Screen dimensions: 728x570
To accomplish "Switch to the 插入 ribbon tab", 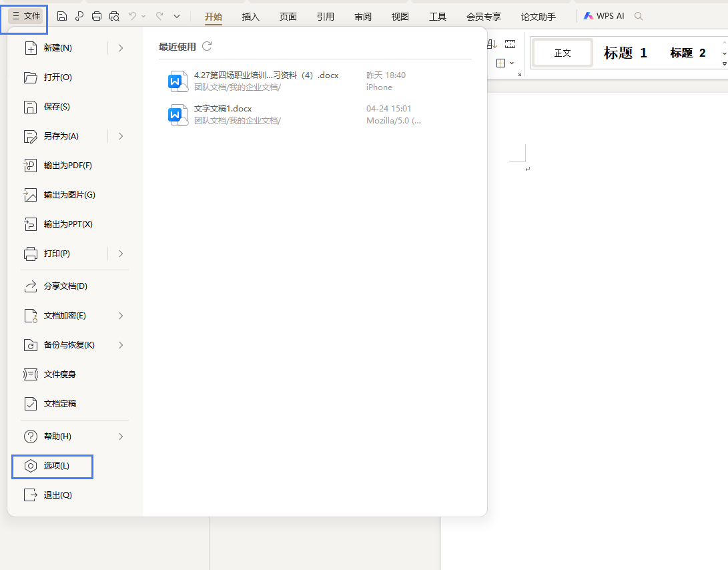I will pyautogui.click(x=251, y=17).
